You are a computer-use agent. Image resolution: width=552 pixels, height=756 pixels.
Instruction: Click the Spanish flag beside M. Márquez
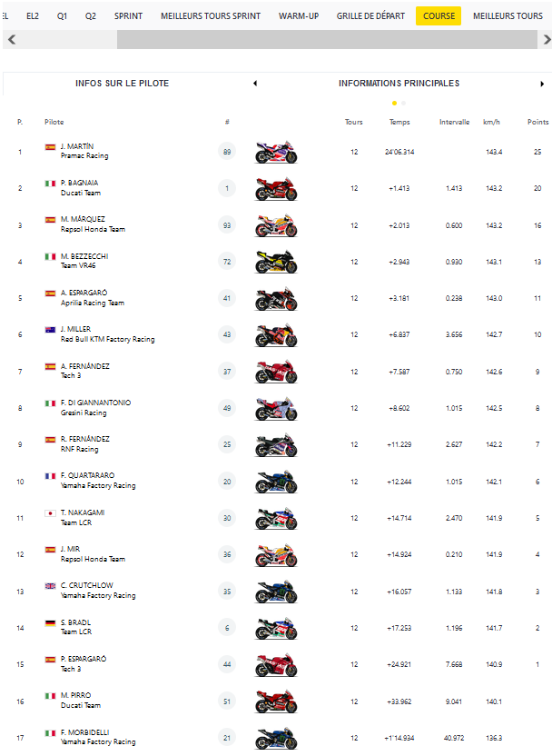click(50, 220)
